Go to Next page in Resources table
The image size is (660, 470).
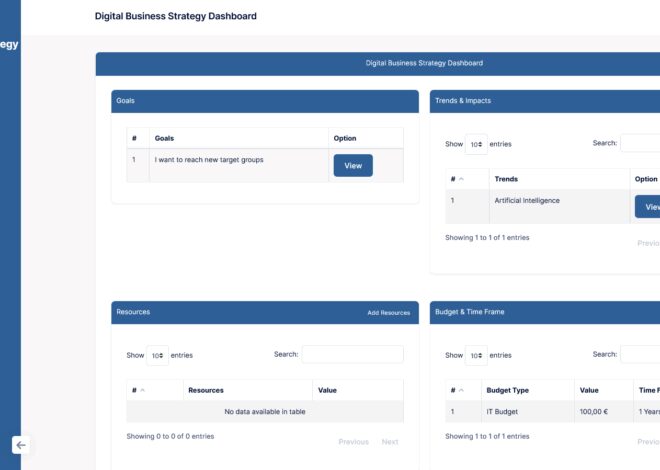coord(390,442)
